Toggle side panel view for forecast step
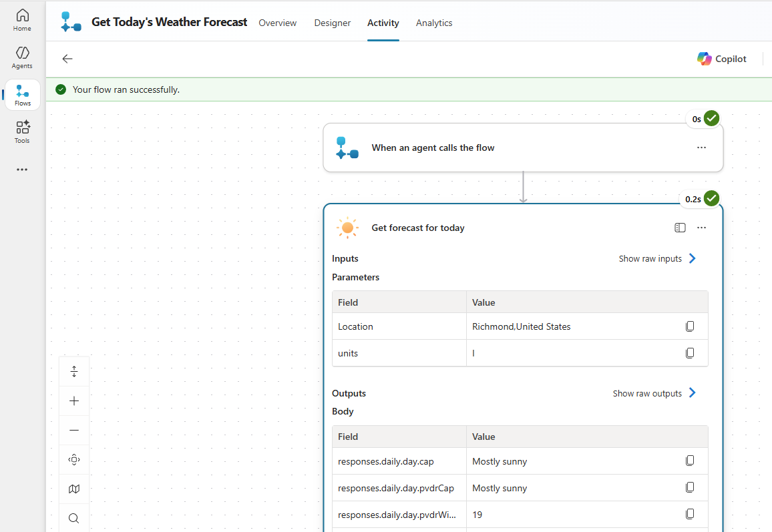This screenshot has height=532, width=772. pyautogui.click(x=680, y=228)
